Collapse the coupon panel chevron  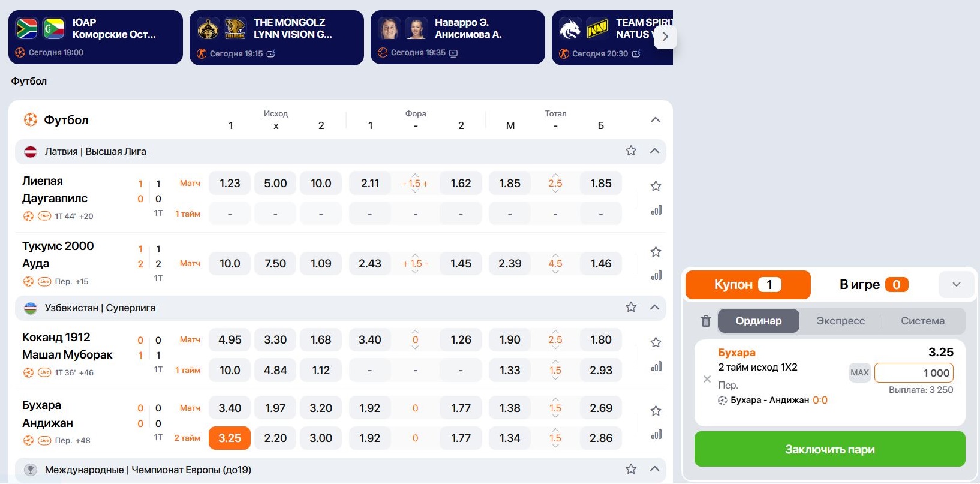click(957, 284)
